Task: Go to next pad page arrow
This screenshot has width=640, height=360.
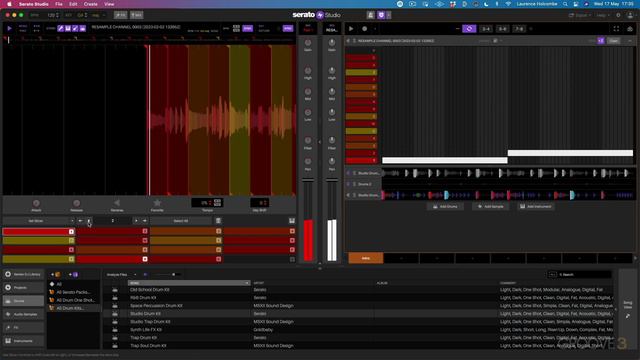Action: tap(144, 221)
